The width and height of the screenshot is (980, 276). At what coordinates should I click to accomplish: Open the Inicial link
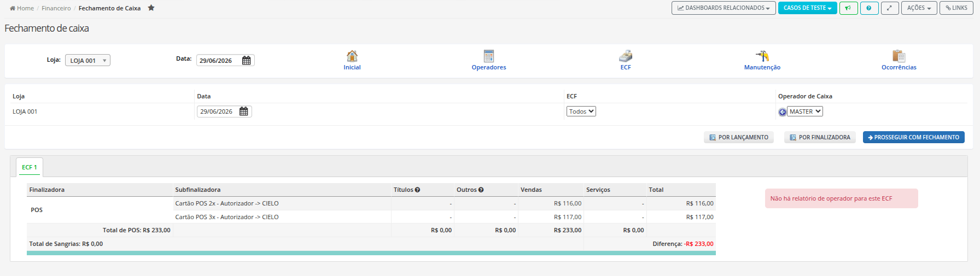pyautogui.click(x=352, y=67)
